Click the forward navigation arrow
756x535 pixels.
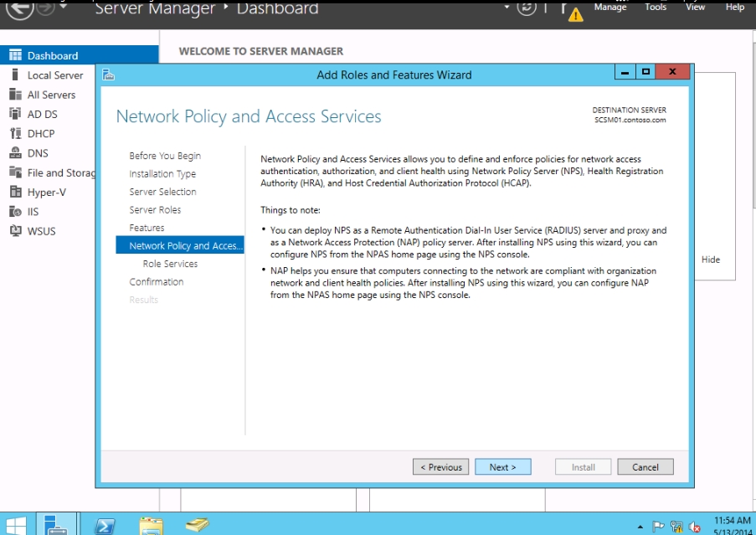tap(46, 8)
